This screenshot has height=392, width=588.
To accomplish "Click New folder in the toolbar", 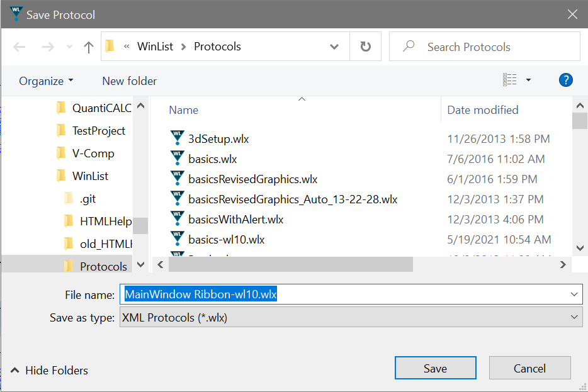I will coord(129,81).
